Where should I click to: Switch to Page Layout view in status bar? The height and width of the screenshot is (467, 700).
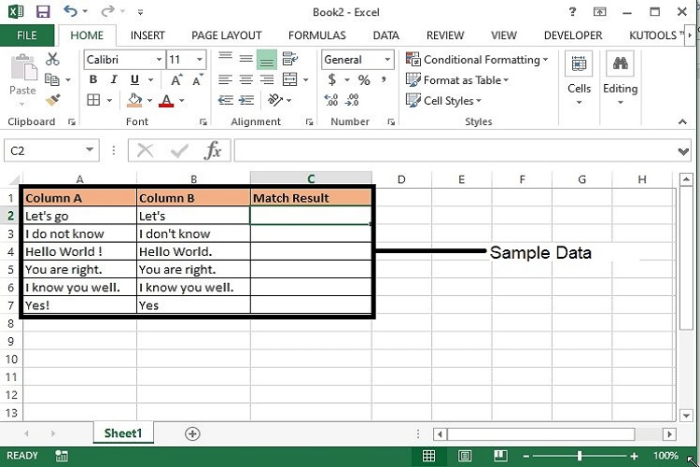465,455
